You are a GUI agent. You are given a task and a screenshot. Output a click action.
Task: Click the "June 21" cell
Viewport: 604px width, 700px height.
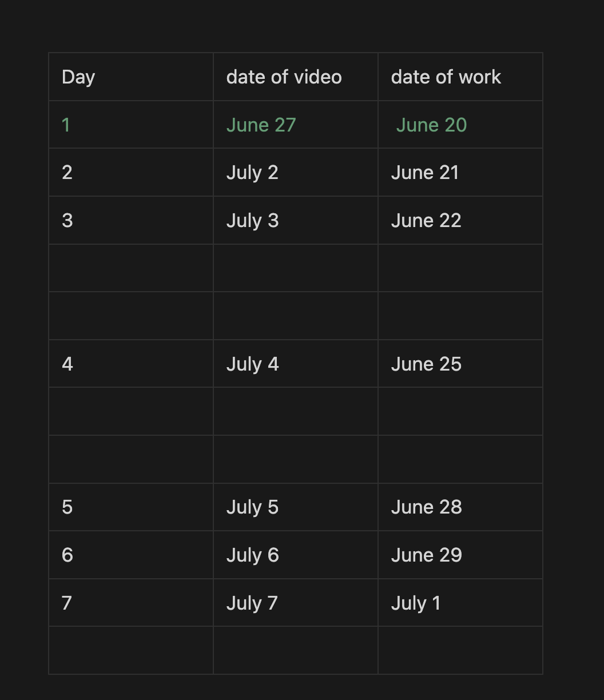click(425, 173)
